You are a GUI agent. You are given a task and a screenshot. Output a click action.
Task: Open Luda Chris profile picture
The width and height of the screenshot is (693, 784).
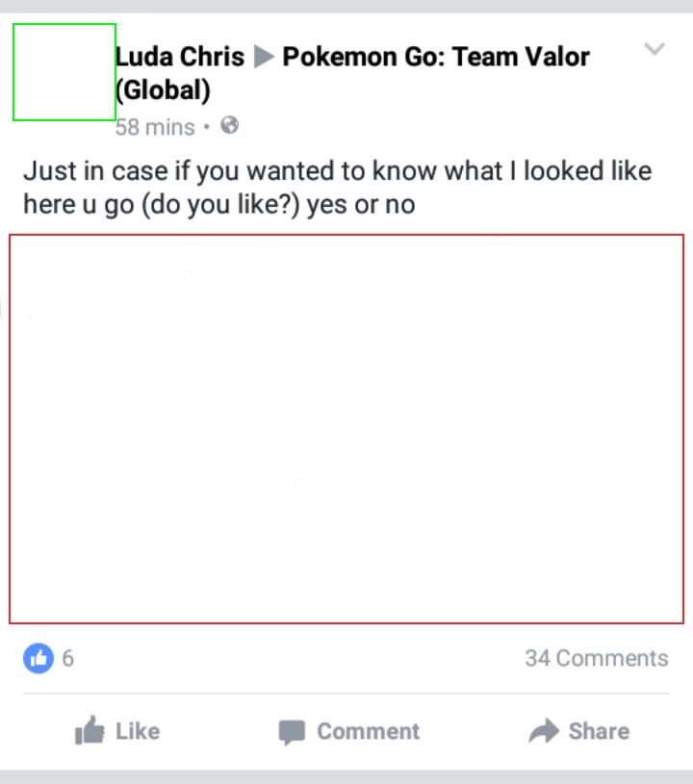[64, 72]
